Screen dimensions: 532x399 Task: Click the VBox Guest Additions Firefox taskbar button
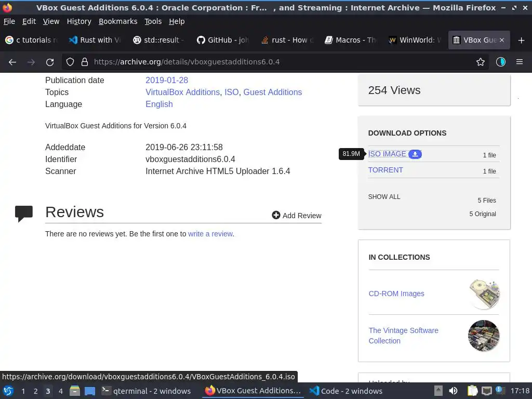click(253, 391)
